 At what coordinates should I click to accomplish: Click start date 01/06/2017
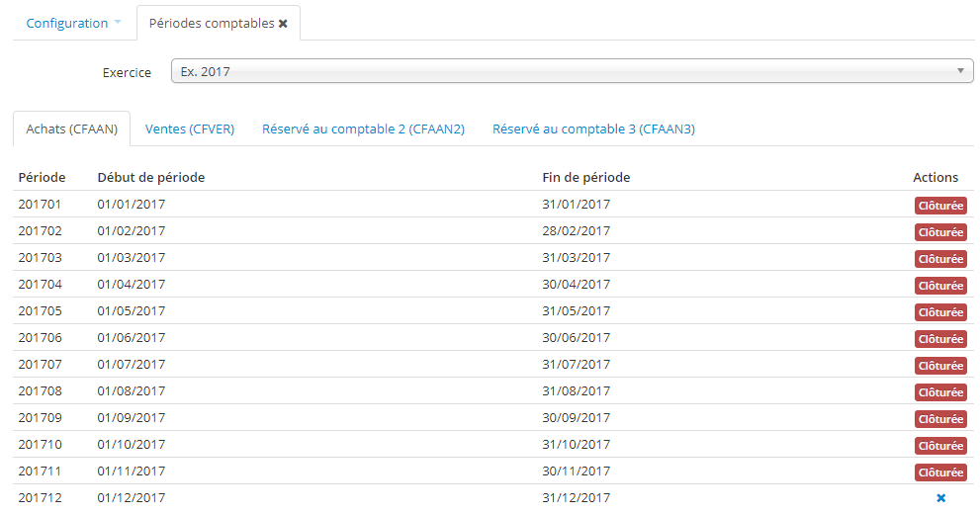[132, 337]
